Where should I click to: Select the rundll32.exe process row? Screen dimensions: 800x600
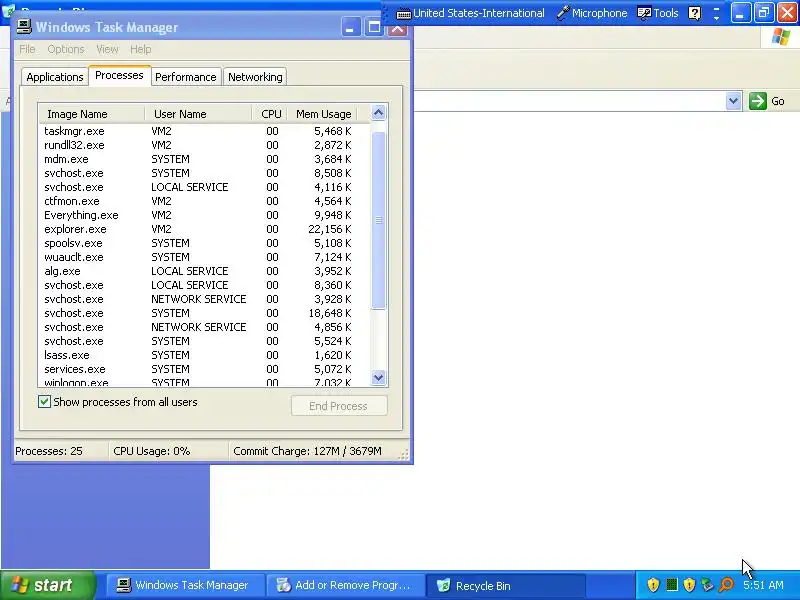tap(204, 145)
